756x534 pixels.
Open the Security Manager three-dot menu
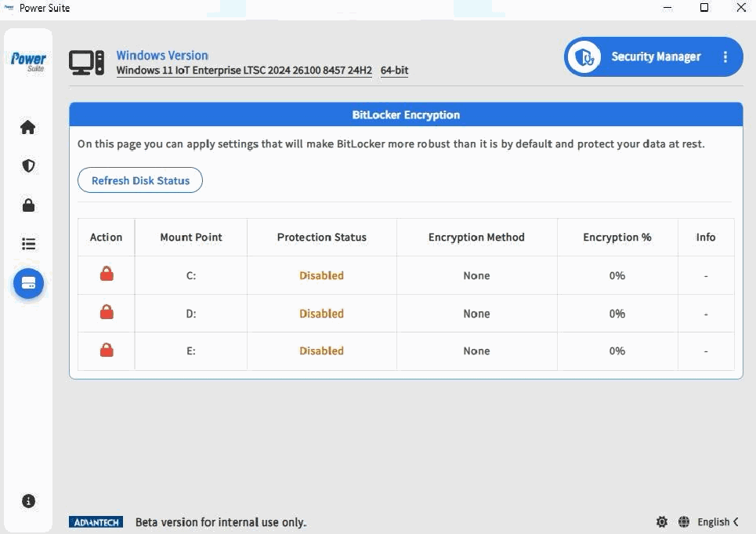[x=725, y=57]
